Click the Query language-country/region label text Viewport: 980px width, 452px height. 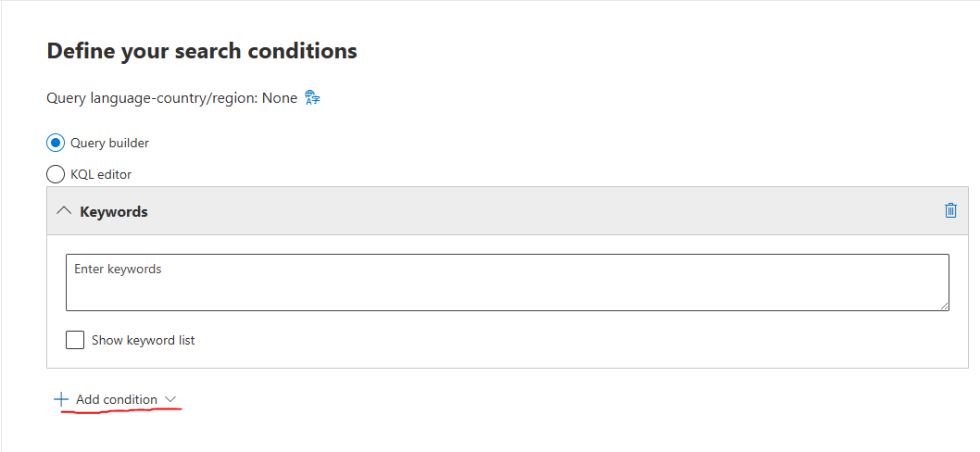[152, 98]
